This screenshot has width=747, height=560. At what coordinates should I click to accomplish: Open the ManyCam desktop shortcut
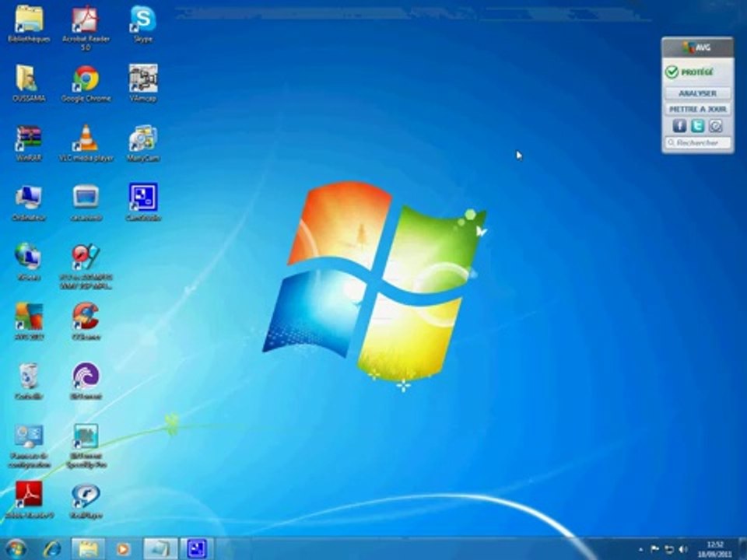143,143
